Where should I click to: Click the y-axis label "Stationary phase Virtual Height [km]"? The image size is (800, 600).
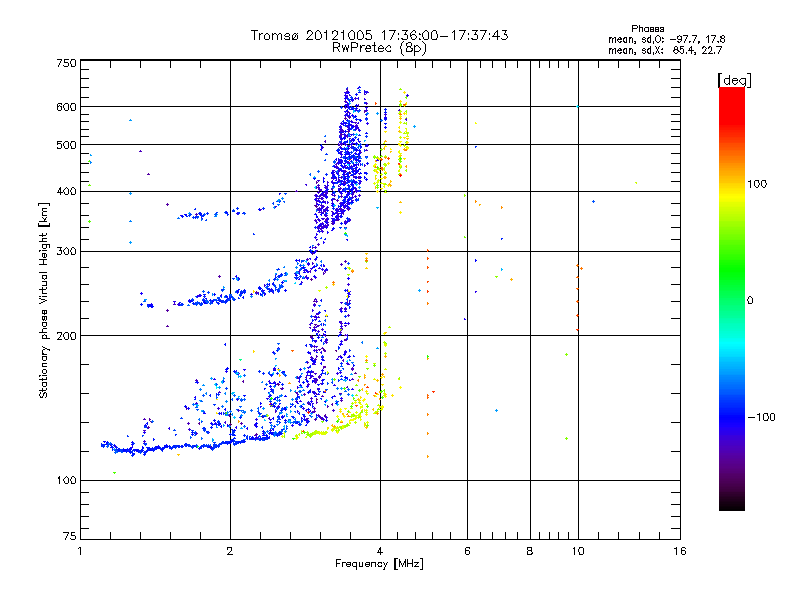[x=44, y=301]
